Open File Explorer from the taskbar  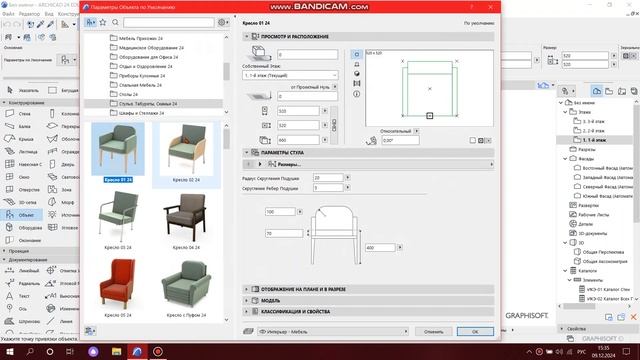[x=116, y=351]
